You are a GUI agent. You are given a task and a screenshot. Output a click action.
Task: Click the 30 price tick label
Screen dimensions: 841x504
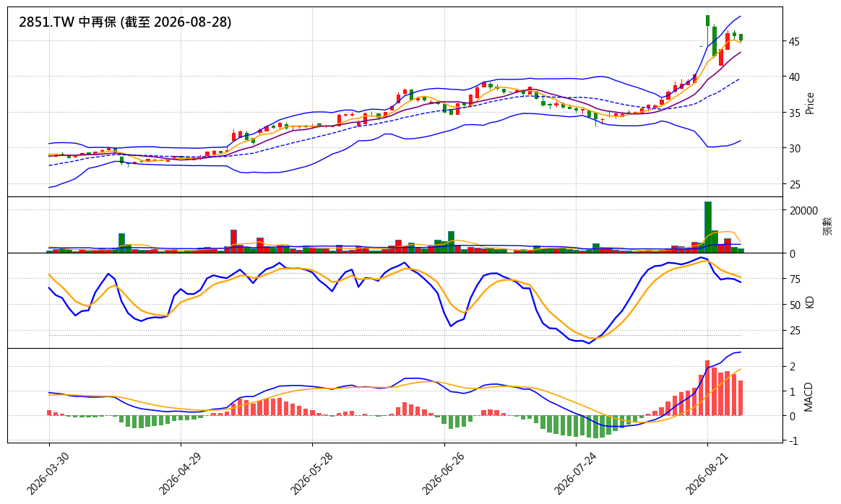coord(794,149)
